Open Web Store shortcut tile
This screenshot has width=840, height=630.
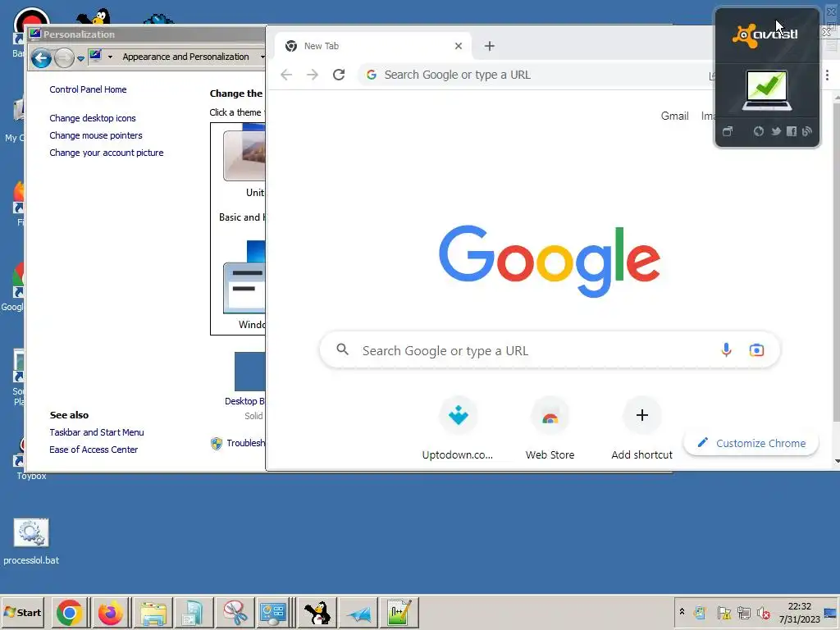tap(550, 428)
